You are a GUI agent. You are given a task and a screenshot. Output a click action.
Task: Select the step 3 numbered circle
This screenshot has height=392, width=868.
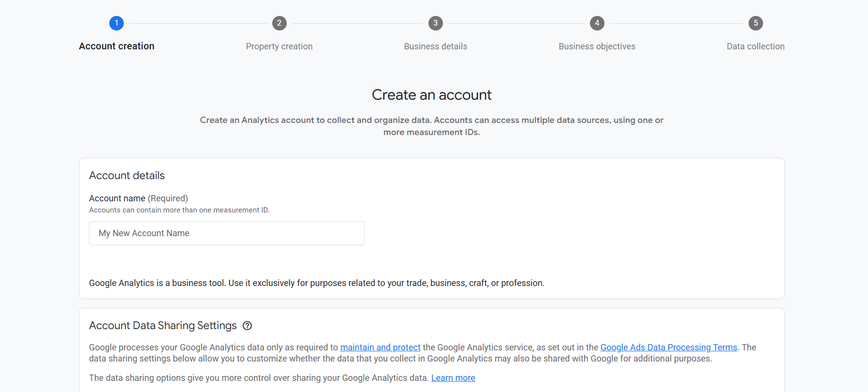click(x=435, y=23)
